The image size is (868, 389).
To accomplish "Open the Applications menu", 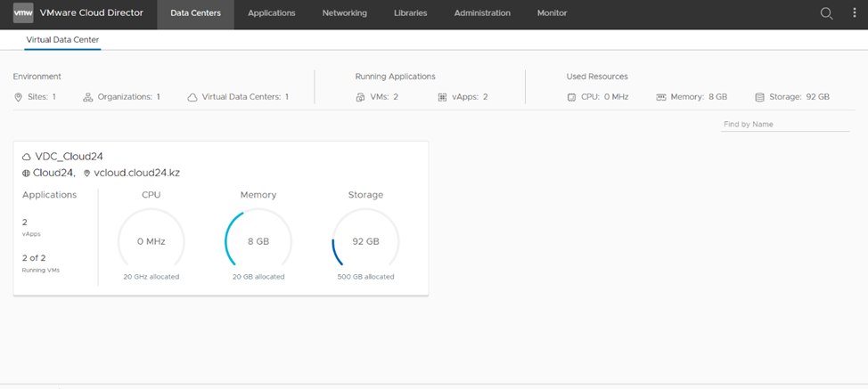I will 272,13.
